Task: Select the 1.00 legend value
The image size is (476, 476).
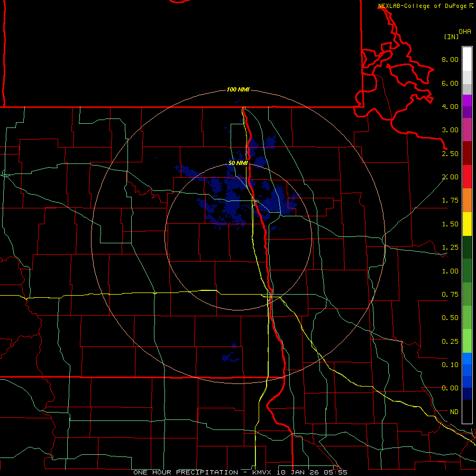Action: pos(450,271)
